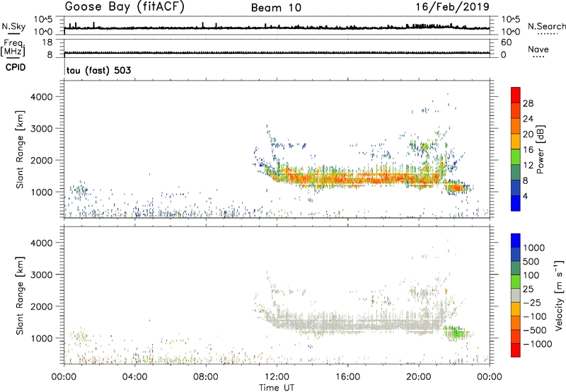Select the "Velocity [m s-1]" color bar title
Viewport: 566px width, 392px height.
click(x=559, y=295)
